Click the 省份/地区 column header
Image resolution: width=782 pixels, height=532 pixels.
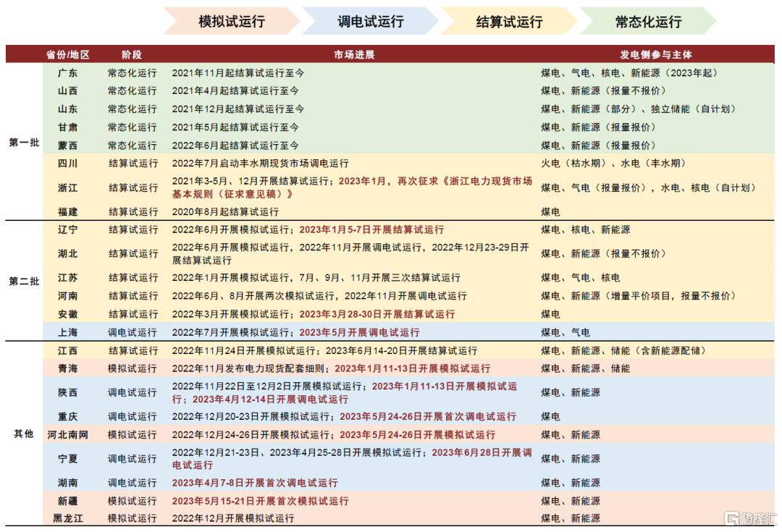tap(68, 55)
